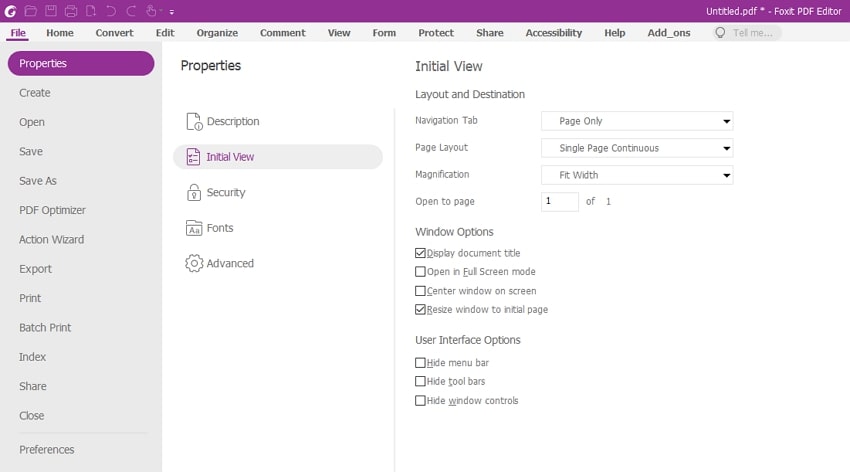
Task: Expand the Page Layout dropdown
Action: (637, 148)
